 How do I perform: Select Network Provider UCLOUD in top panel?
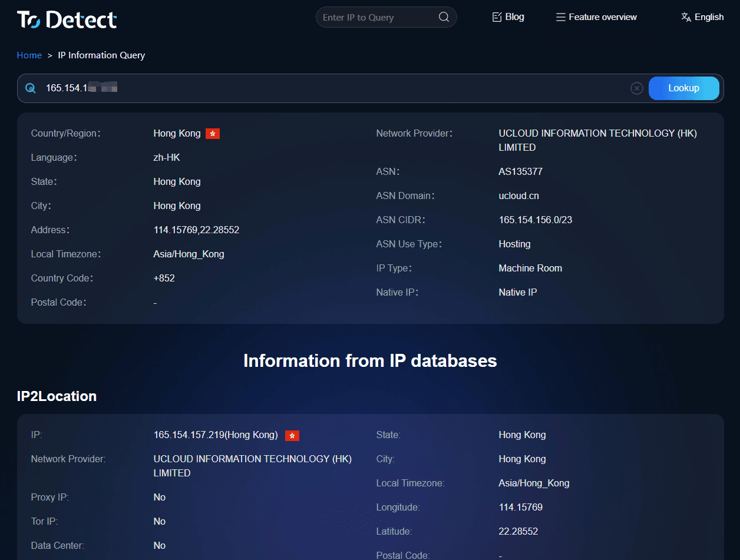[597, 140]
